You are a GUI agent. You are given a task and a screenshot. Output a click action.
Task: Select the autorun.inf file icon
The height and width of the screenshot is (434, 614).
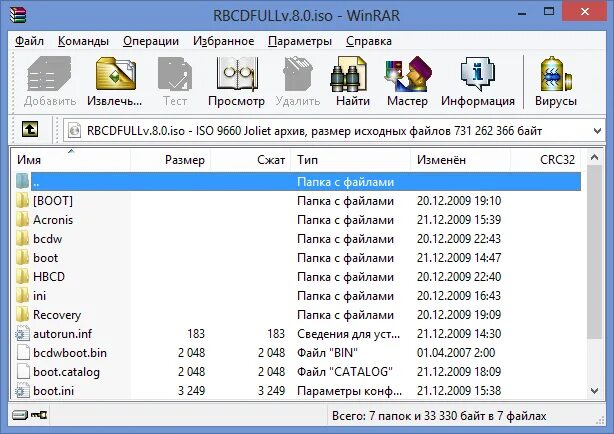pyautogui.click(x=23, y=334)
